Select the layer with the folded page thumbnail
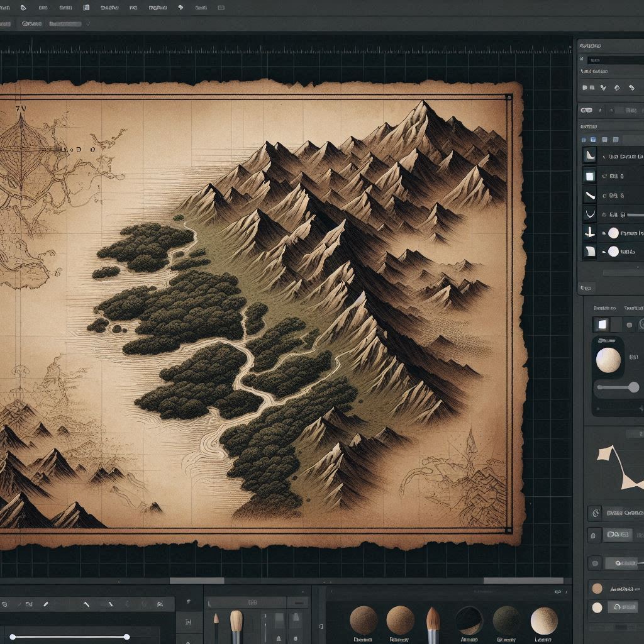 click(590, 252)
